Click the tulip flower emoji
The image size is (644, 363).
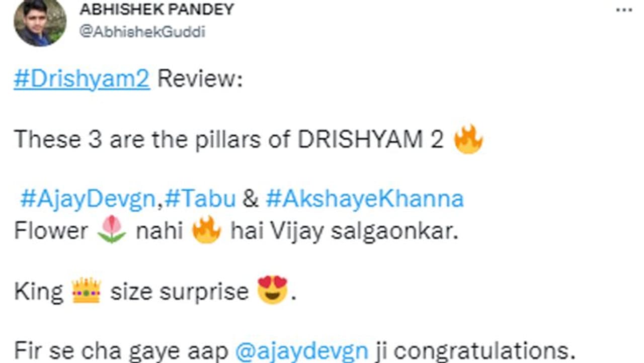click(112, 231)
